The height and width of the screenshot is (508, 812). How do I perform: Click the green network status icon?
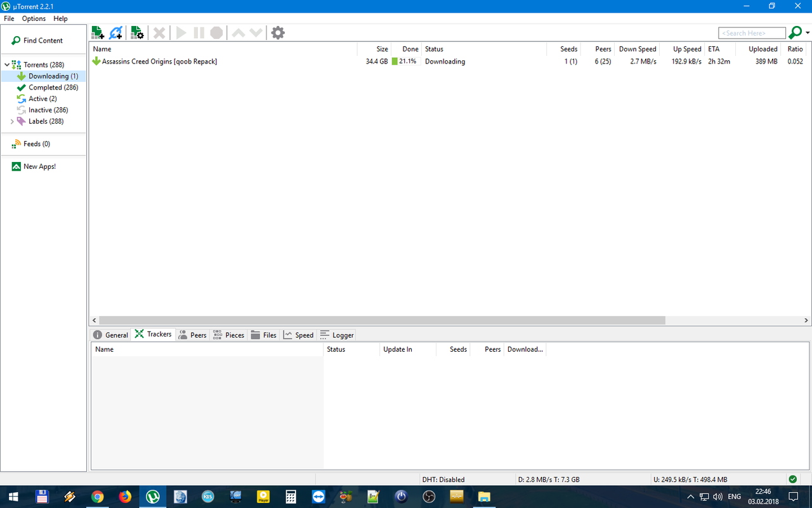(x=793, y=479)
